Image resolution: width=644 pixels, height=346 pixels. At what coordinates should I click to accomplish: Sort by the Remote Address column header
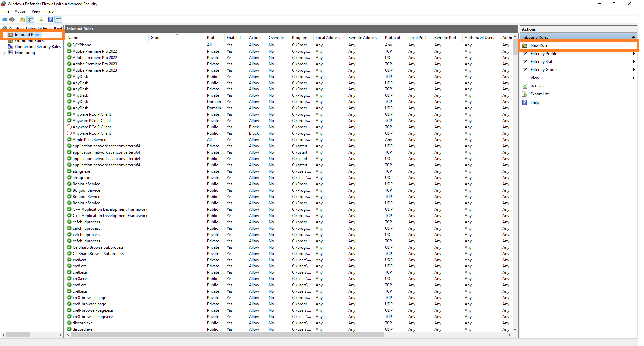pos(365,38)
